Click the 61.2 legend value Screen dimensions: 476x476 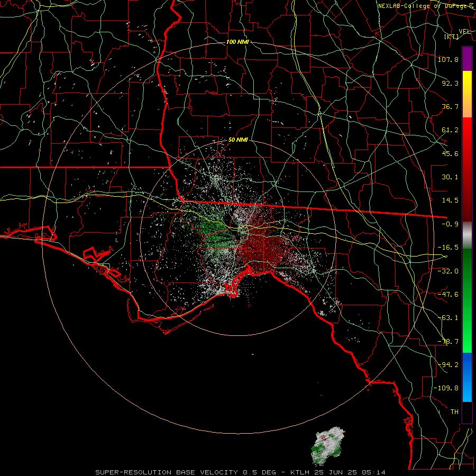(450, 130)
